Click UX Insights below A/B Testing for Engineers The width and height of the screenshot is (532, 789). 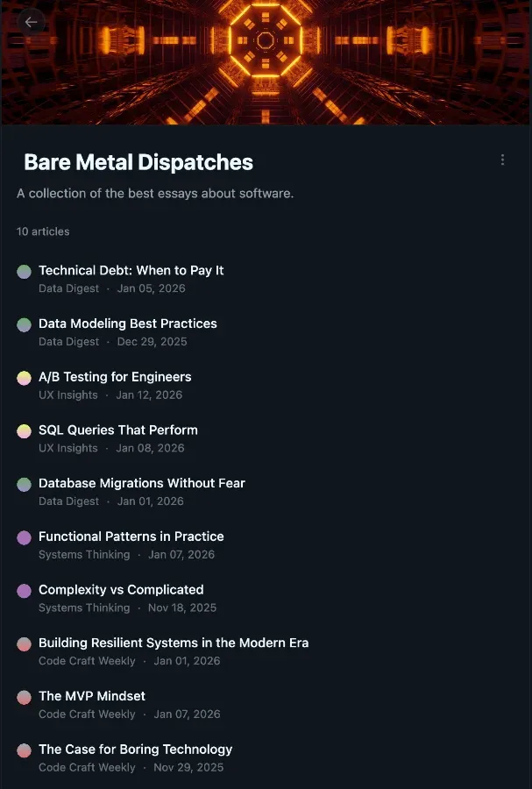tap(67, 394)
